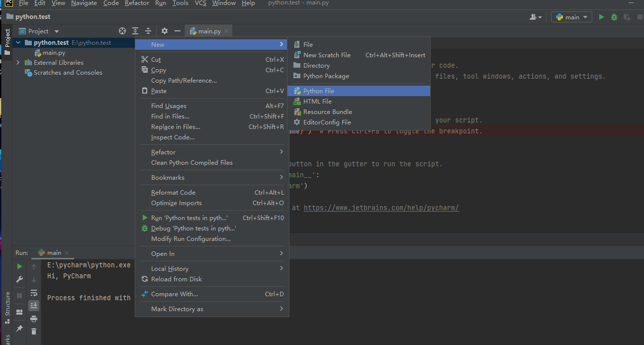Pin the Run tool window tab

19,329
